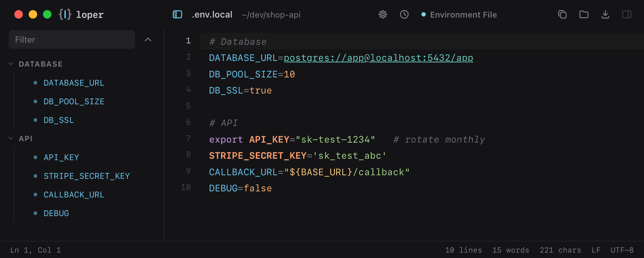Place cursor on DB_POOL_SIZE=10 line
The image size is (644, 258).
click(x=252, y=74)
